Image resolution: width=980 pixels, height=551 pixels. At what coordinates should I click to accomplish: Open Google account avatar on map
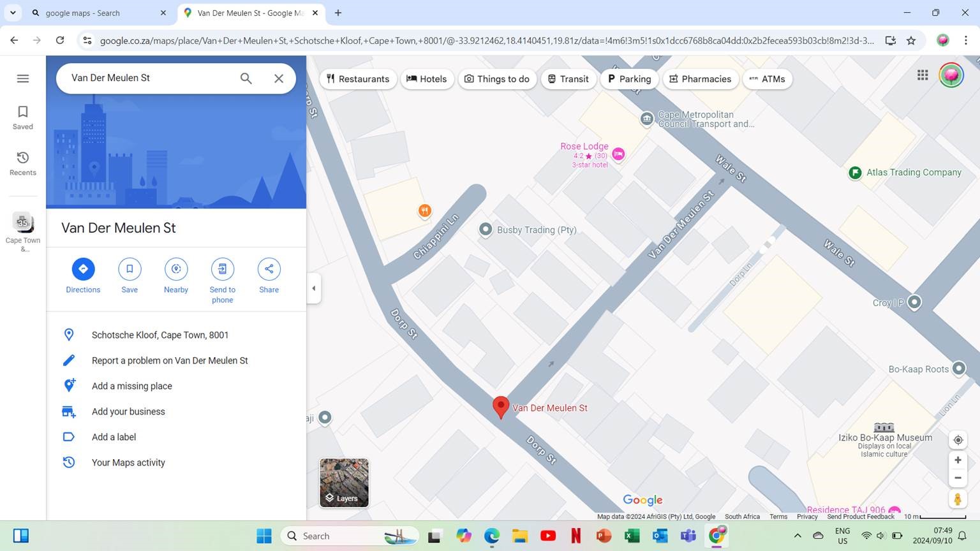[x=951, y=75]
